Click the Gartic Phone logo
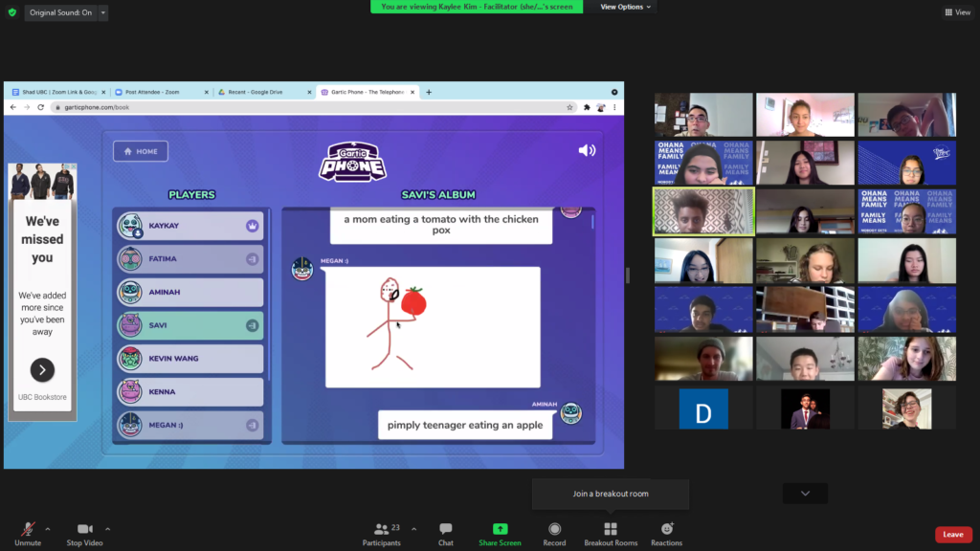This screenshot has width=980, height=551. pos(352,162)
